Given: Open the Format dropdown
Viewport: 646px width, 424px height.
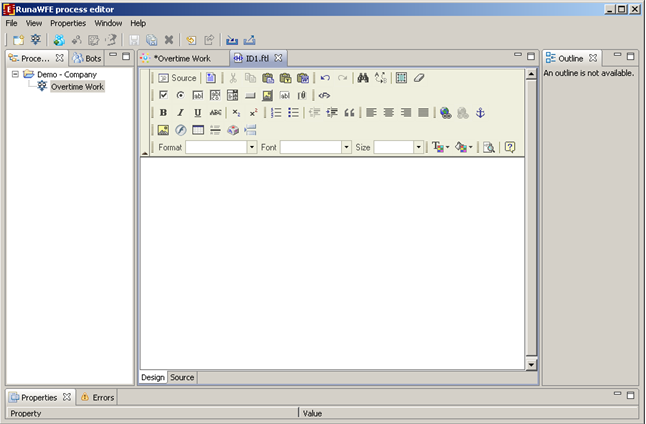Looking at the screenshot, I should click(221, 147).
